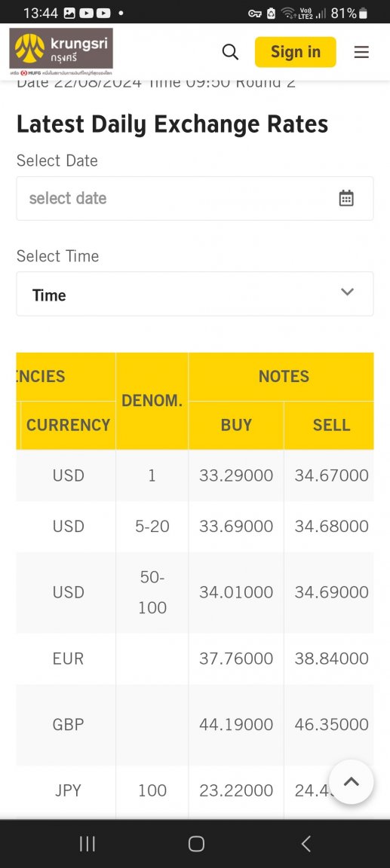Viewport: 390px width, 868px height.
Task: Tap the scroll-to-top arrow button
Action: pos(351,781)
